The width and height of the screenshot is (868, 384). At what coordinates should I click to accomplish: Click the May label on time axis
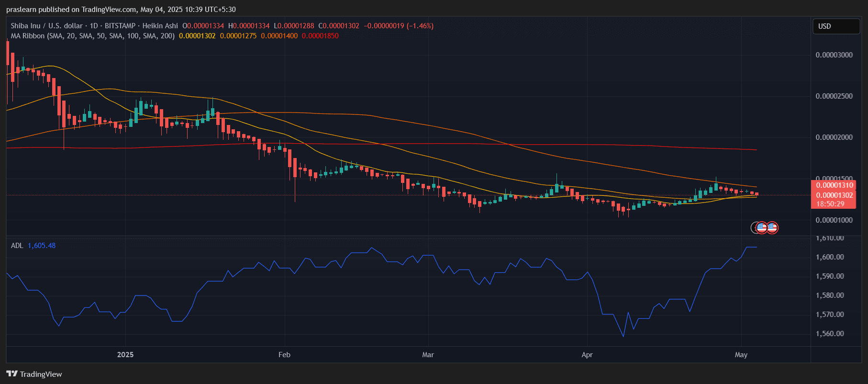(741, 355)
